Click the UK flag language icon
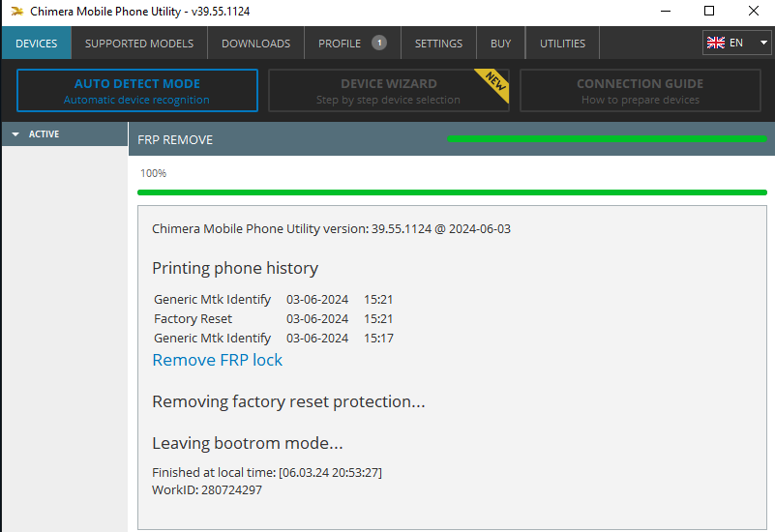Screen dimensions: 775x532 (716, 43)
